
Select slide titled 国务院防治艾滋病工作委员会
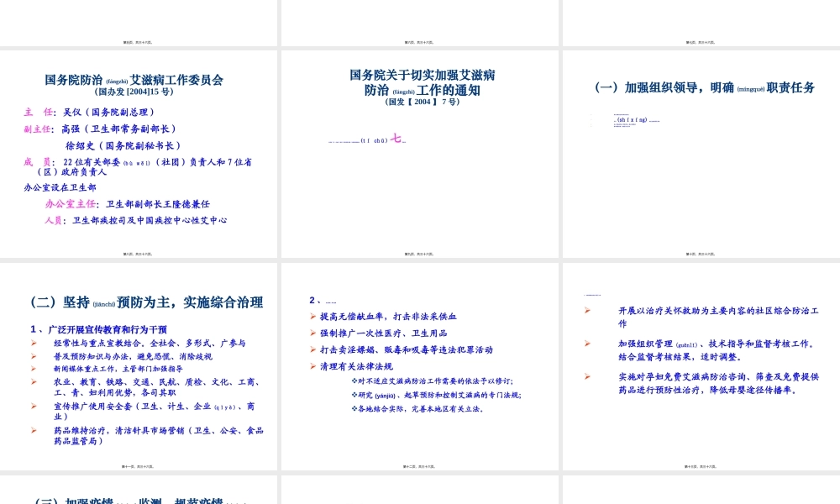[x=134, y=80]
